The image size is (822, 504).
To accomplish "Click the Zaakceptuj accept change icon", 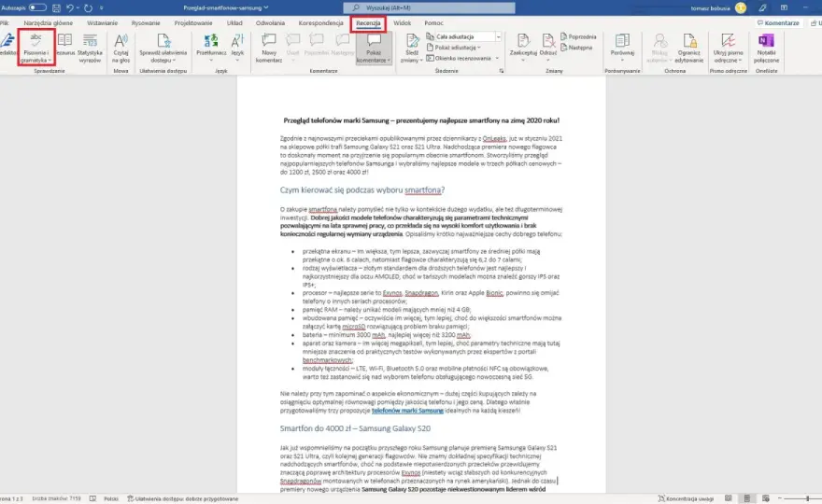I will (x=523, y=40).
